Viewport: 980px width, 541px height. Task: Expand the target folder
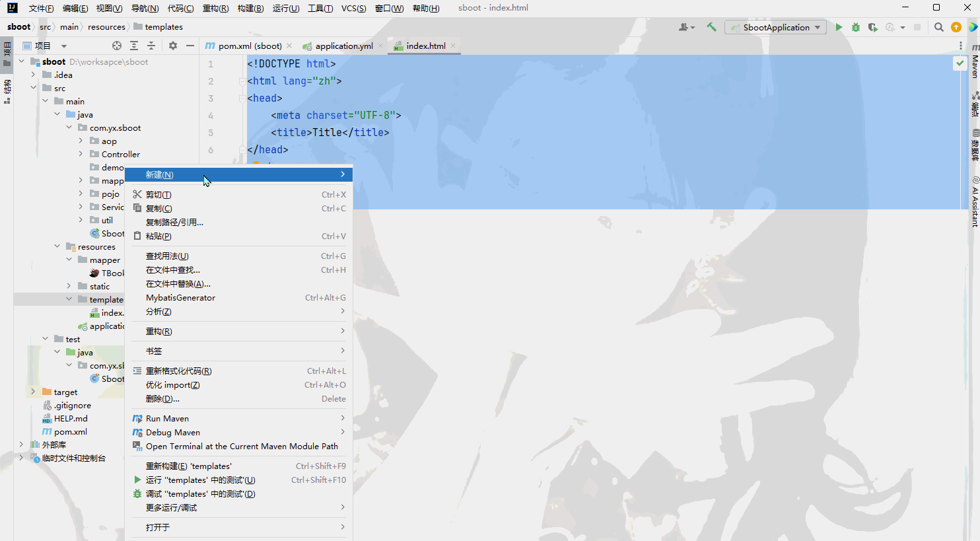pyautogui.click(x=34, y=392)
